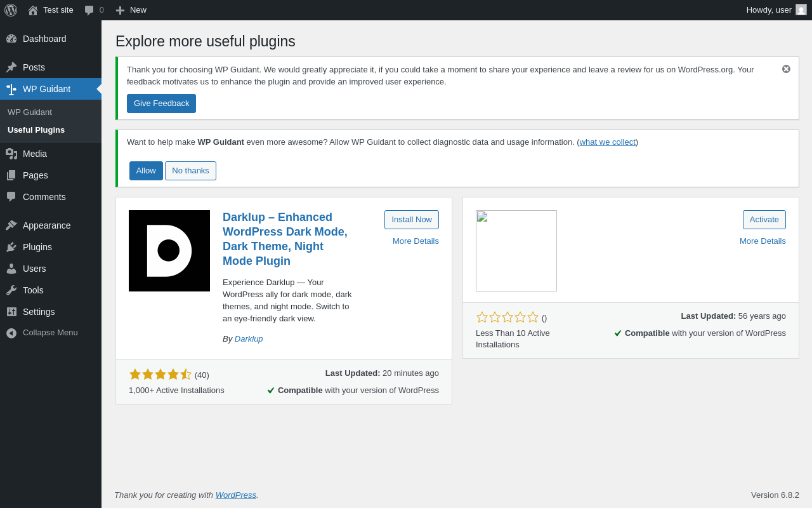Viewport: 812px width, 508px height.
Task: Open the Plugins menu item
Action: [x=51, y=247]
